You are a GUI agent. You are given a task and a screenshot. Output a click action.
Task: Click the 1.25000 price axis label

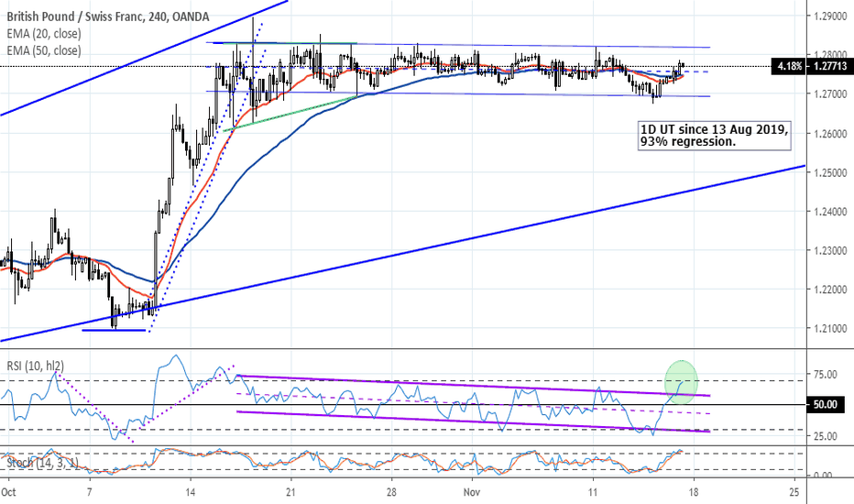pyautogui.click(x=827, y=172)
